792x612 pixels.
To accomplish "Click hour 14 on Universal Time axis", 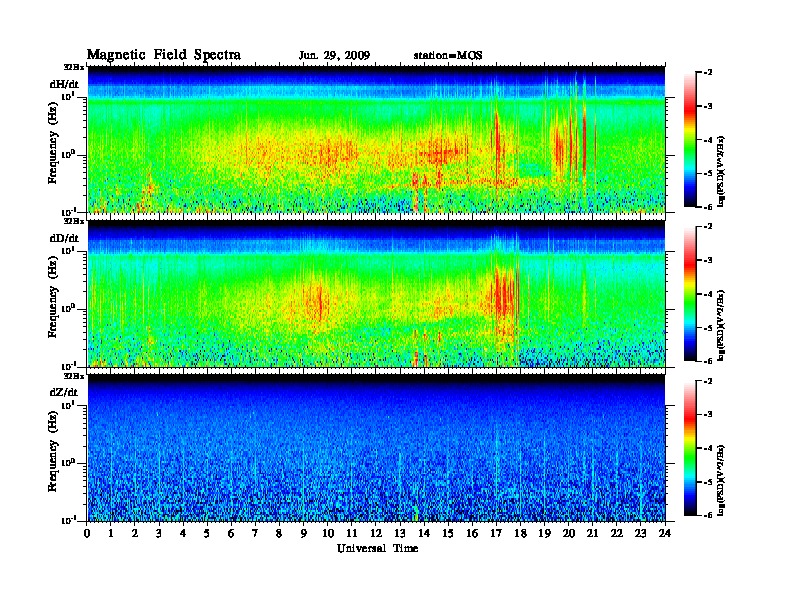I will [x=424, y=534].
